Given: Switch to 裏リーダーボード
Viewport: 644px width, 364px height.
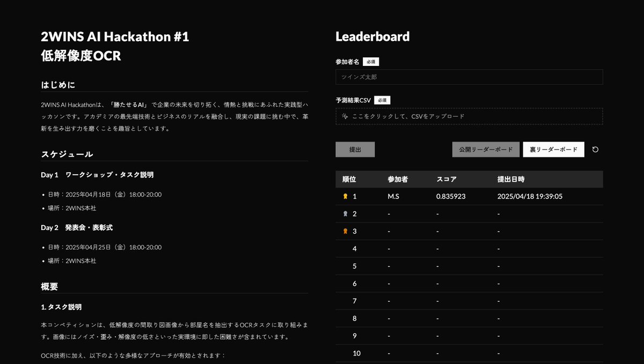Looking at the screenshot, I should pyautogui.click(x=554, y=150).
